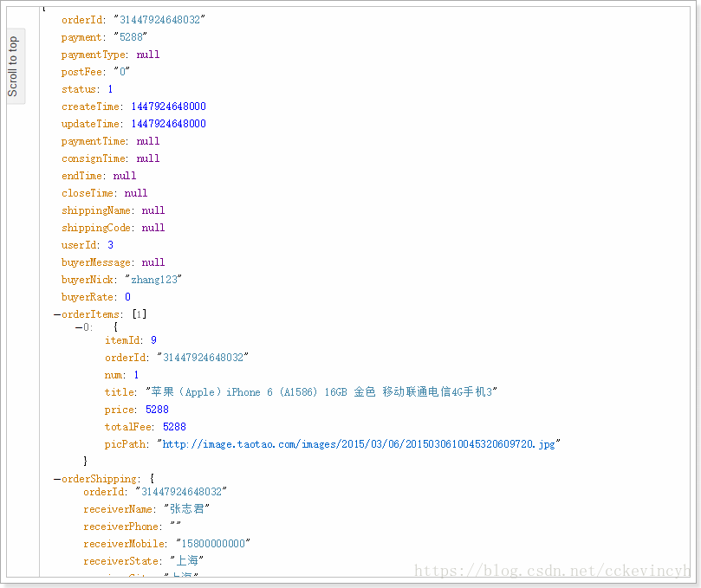Click the payment key label
This screenshot has width=701, height=588.
click(81, 37)
